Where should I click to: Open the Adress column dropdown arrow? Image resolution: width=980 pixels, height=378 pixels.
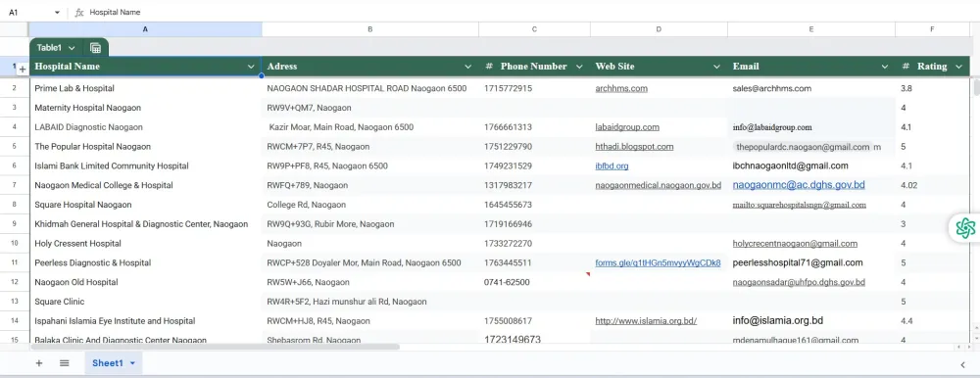(468, 67)
